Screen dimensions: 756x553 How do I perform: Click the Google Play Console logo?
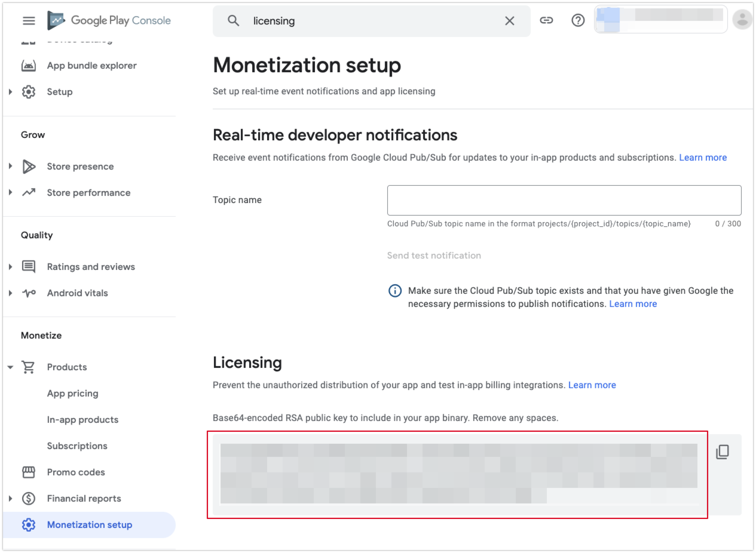pos(109,20)
